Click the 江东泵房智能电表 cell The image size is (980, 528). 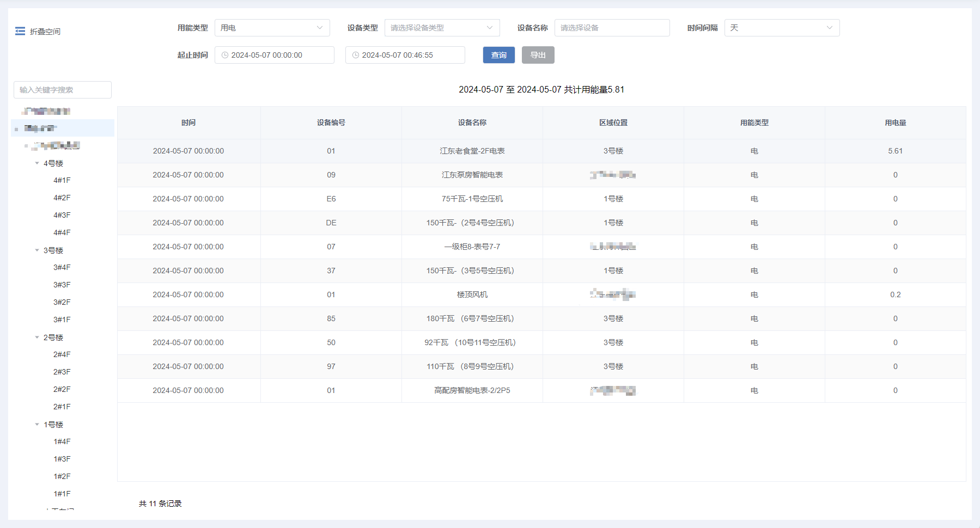coord(472,175)
